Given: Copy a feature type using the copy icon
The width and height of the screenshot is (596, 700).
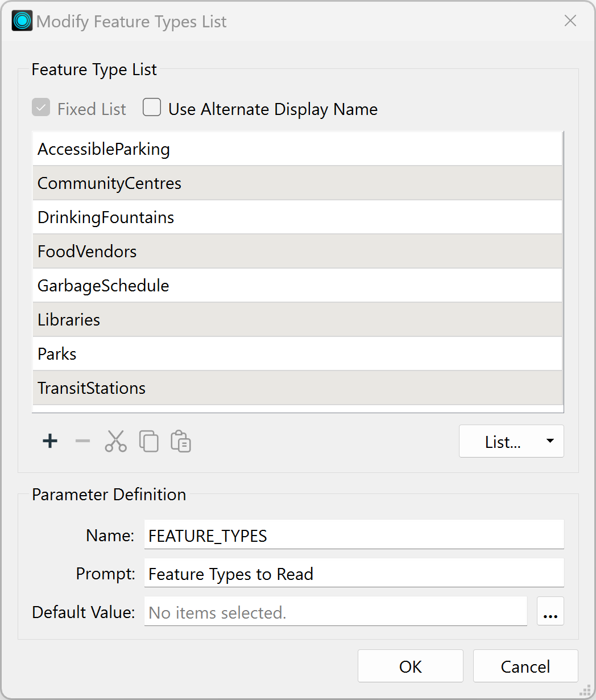Looking at the screenshot, I should [148, 441].
